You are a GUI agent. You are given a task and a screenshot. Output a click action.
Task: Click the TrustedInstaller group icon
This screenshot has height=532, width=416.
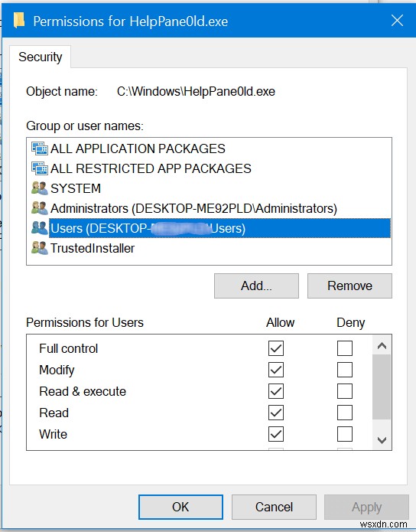[x=39, y=248]
